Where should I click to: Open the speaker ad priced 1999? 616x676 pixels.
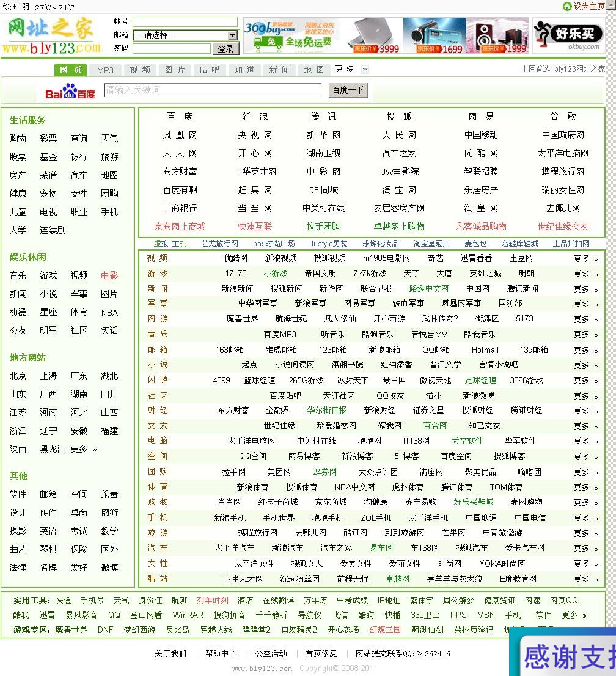497,35
